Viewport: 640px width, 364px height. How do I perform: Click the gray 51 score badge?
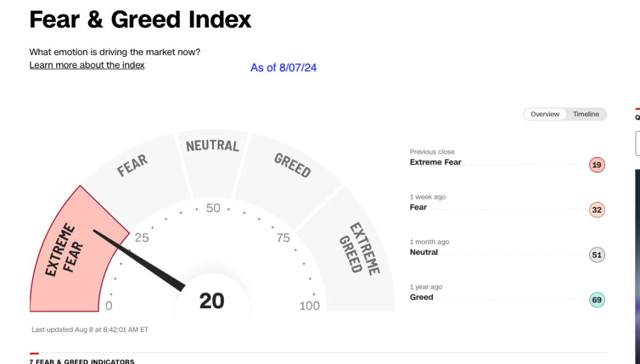point(597,255)
